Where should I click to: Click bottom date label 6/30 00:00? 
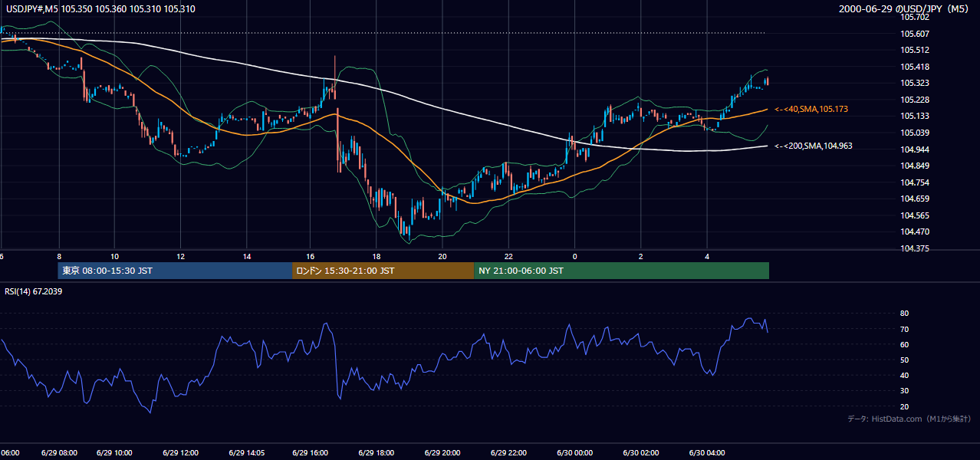tap(574, 453)
